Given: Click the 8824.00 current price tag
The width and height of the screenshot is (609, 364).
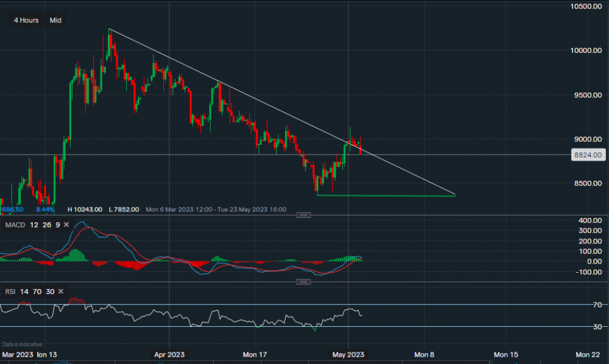Looking at the screenshot, I should pyautogui.click(x=588, y=155).
